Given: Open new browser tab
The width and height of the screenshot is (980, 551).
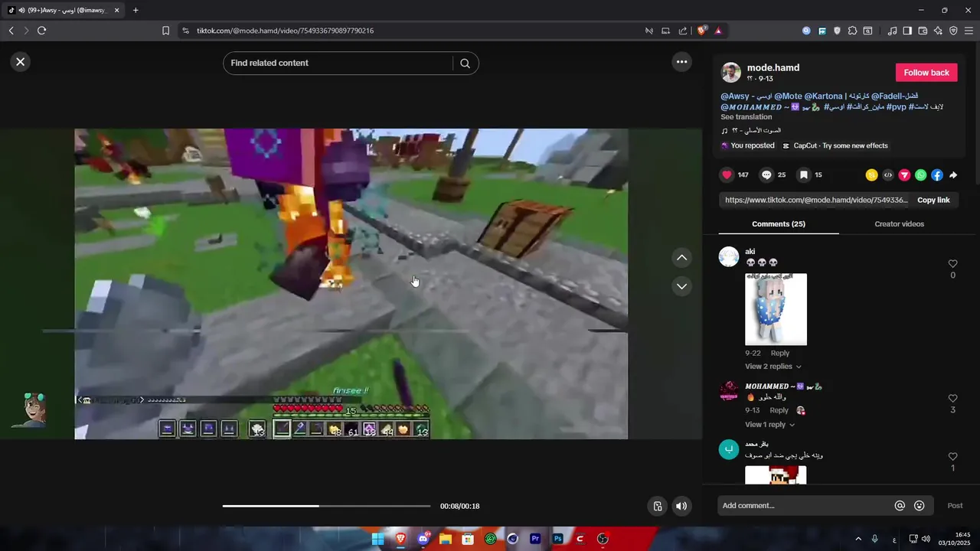Looking at the screenshot, I should pyautogui.click(x=136, y=10).
